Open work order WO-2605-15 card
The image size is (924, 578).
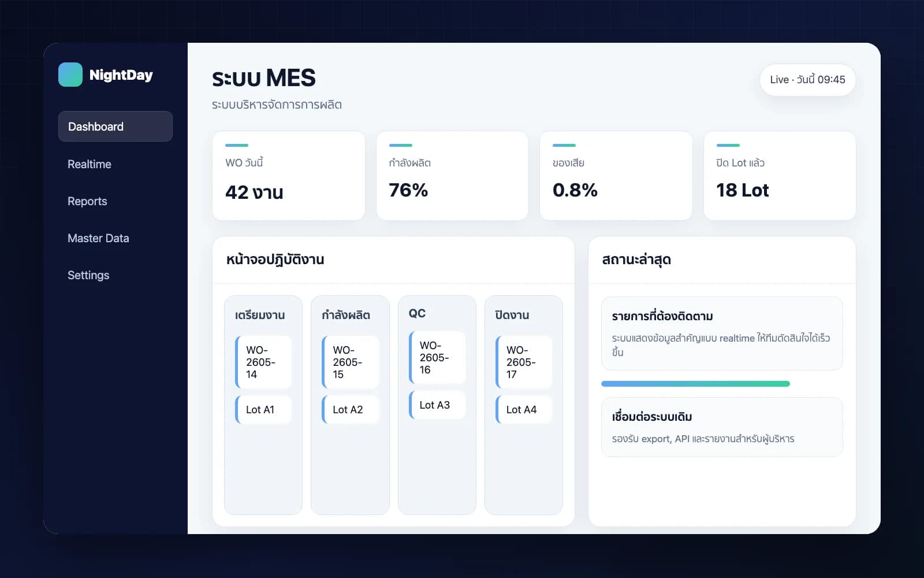click(x=351, y=362)
